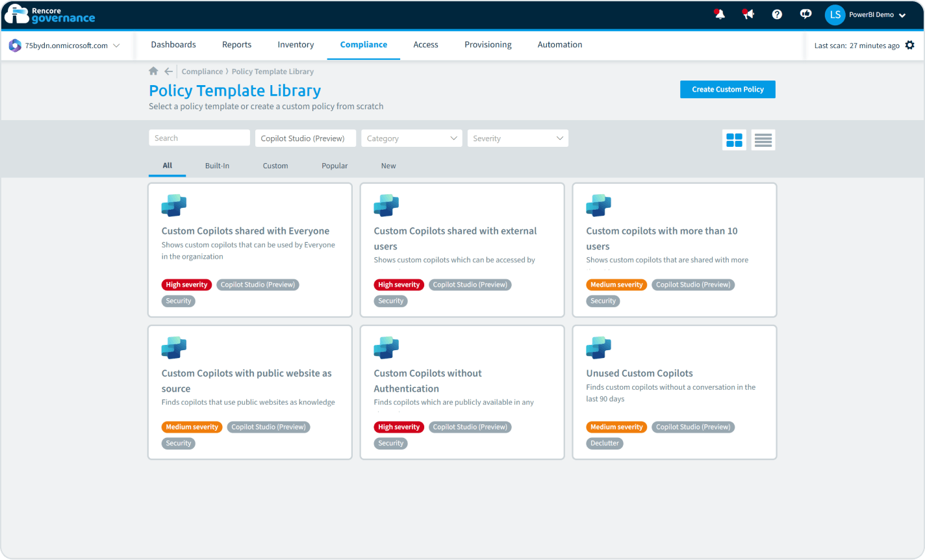Viewport: 925px width, 560px height.
Task: Click High severity tag on 'shared with Everyone' card
Action: pyautogui.click(x=186, y=285)
